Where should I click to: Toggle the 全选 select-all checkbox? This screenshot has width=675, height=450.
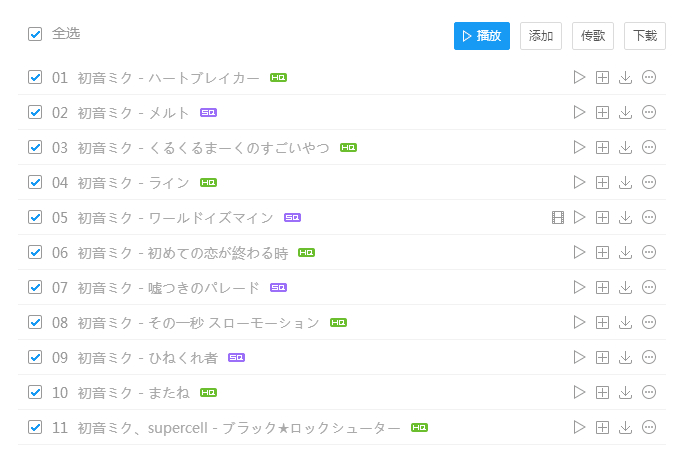point(36,34)
